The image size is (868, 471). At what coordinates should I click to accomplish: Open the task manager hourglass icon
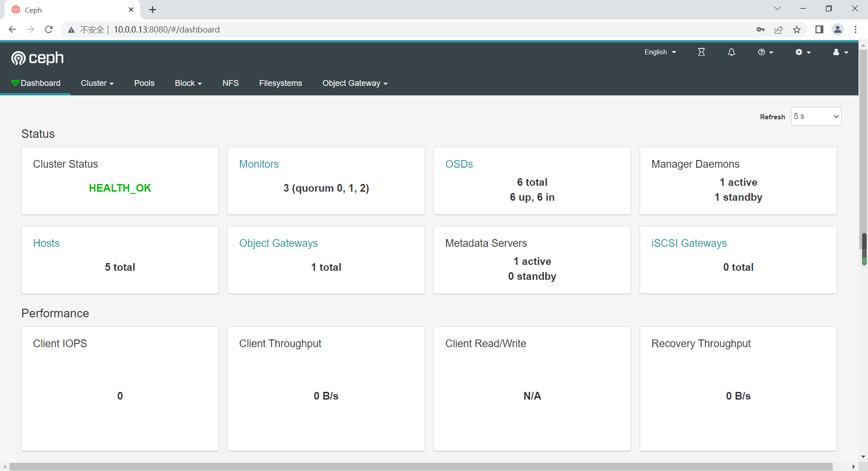point(701,52)
